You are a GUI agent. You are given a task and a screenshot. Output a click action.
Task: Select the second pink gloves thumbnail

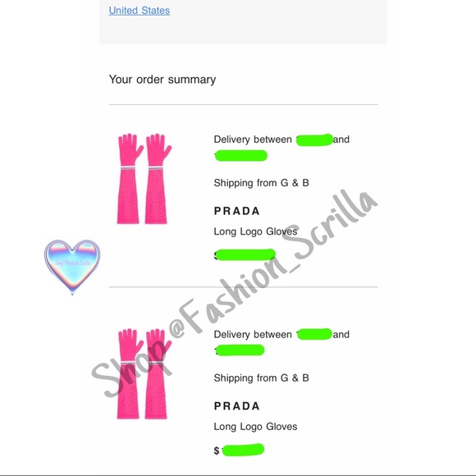coord(144,373)
